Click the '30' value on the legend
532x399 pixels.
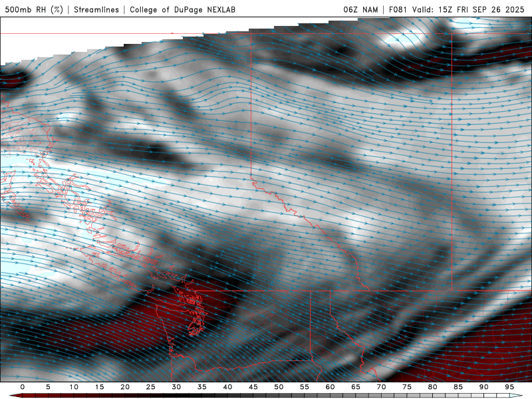(x=176, y=387)
